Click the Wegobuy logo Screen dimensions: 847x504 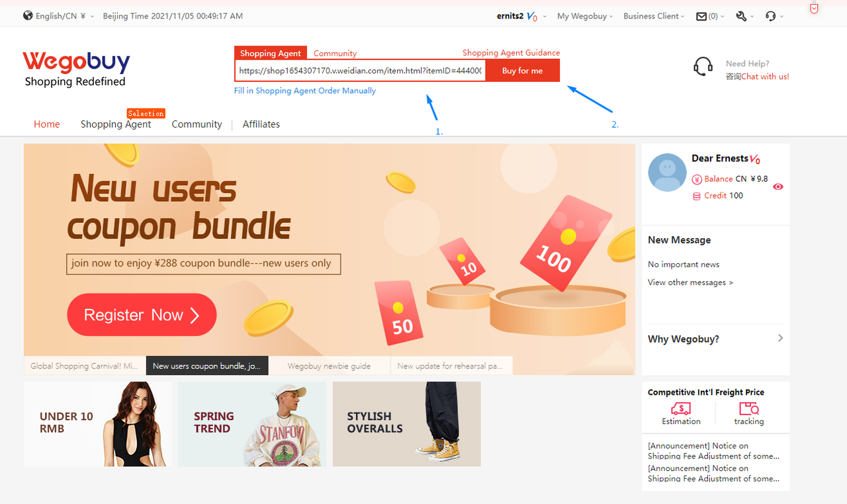pyautogui.click(x=76, y=69)
